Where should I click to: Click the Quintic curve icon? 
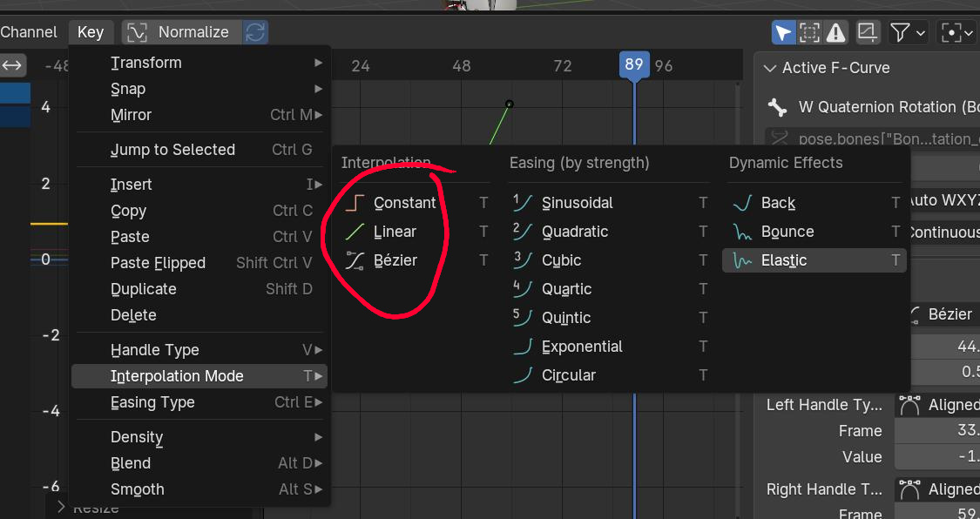(x=522, y=317)
